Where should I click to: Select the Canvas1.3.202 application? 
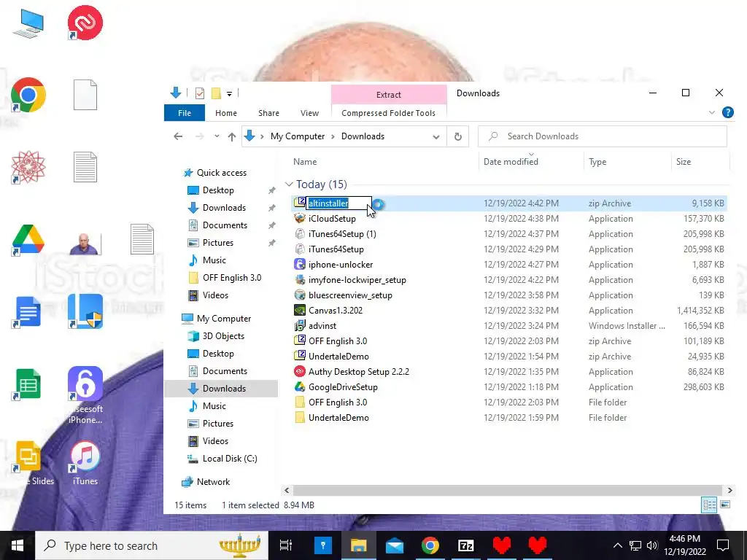[x=336, y=311]
